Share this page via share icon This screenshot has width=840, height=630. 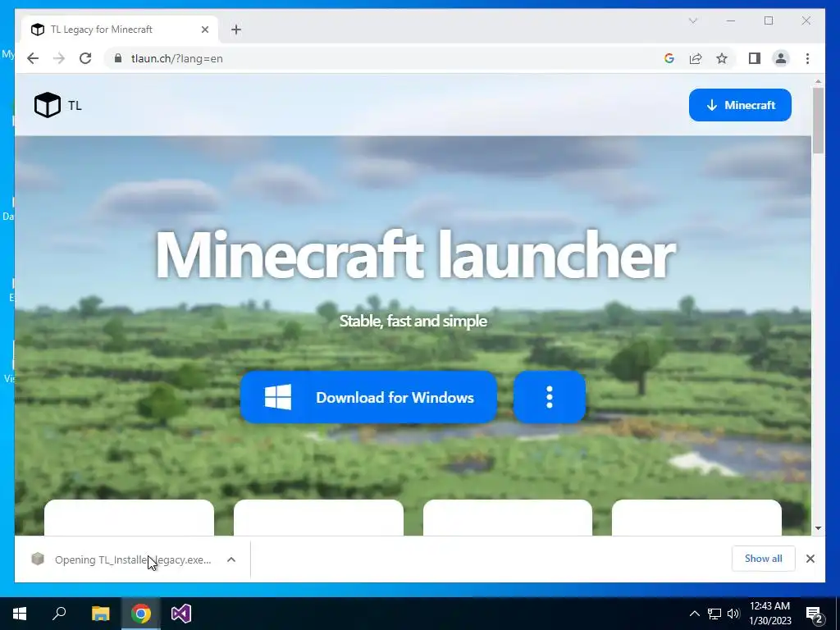coord(696,58)
